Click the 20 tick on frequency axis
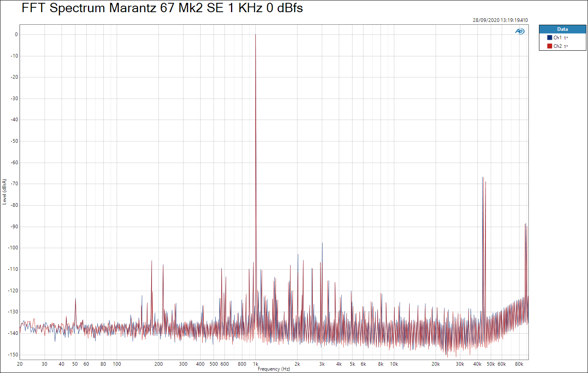The image size is (588, 373). [20, 364]
